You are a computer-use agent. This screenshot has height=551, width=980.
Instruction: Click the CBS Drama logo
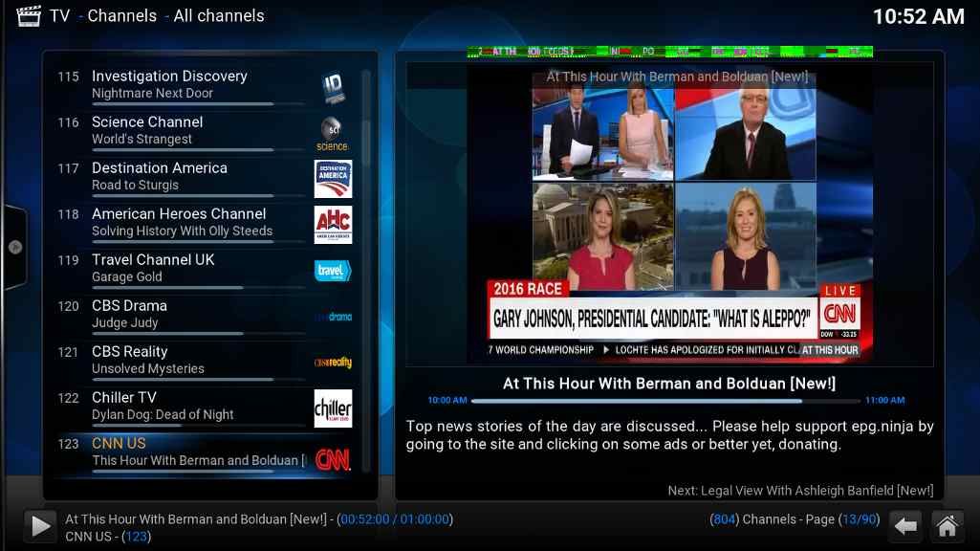[x=334, y=317]
